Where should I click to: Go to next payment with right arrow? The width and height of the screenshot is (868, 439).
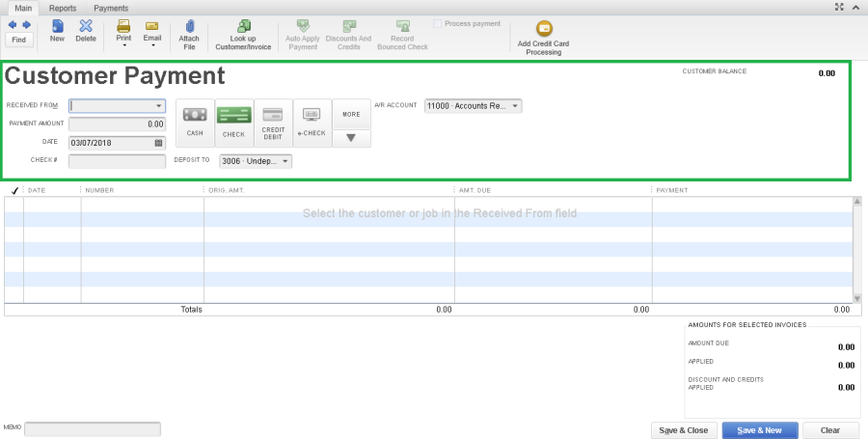26,25
